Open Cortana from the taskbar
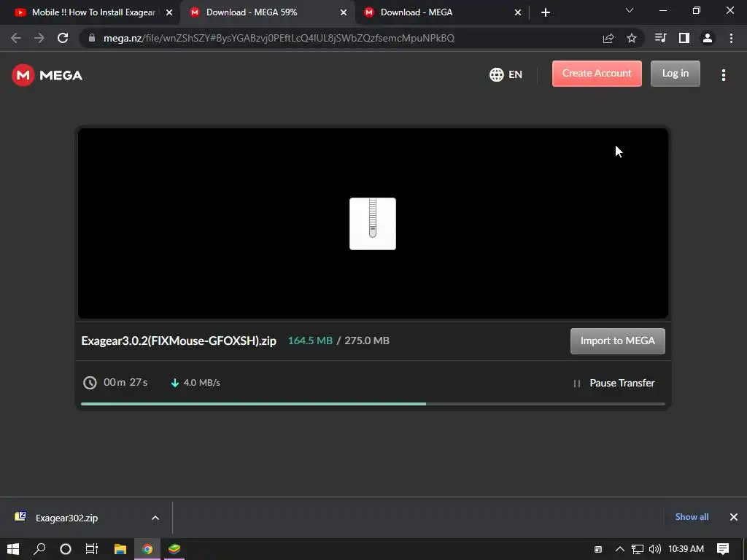This screenshot has height=560, width=747. tap(66, 549)
